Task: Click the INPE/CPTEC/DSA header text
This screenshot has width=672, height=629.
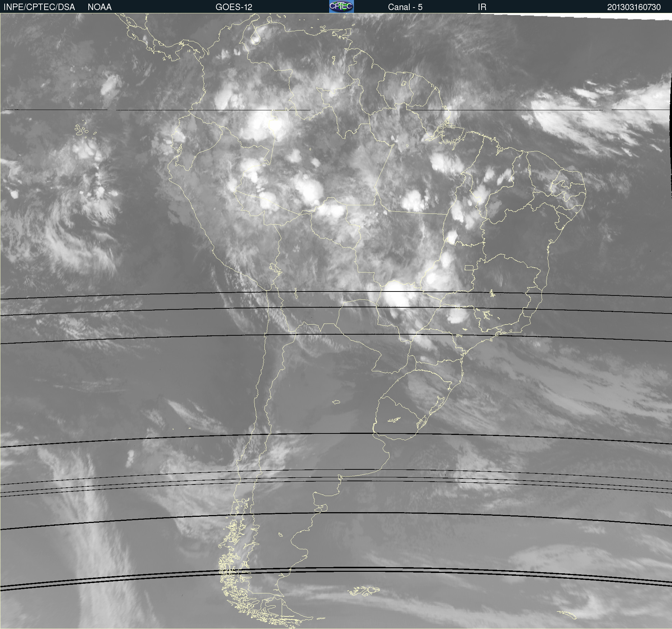Action: [39, 7]
